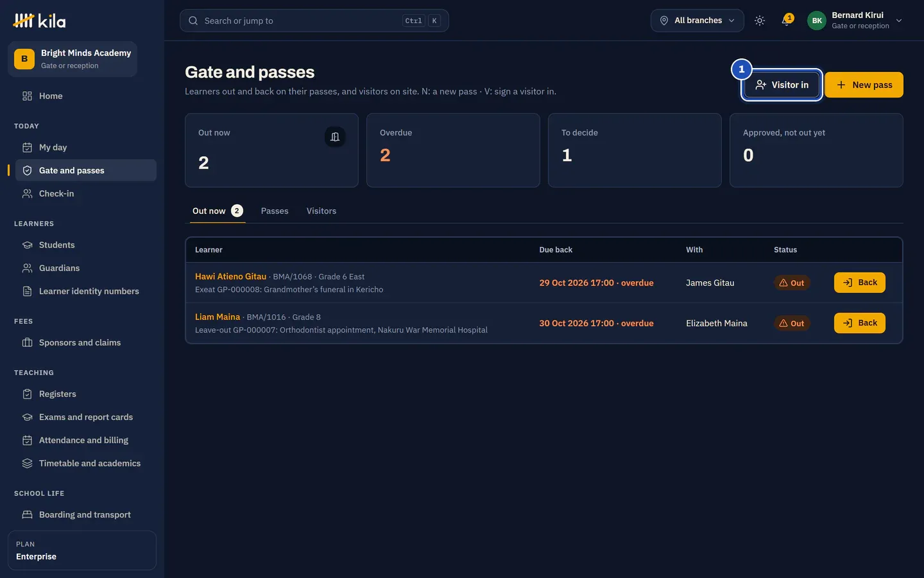Screen dimensions: 924x578
Task: Open the All branches dropdown
Action: pos(697,21)
